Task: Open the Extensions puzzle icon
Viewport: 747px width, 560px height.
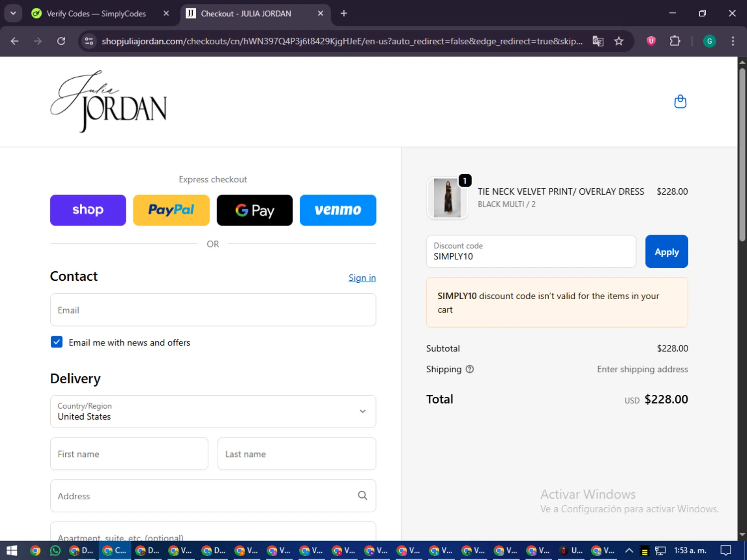Action: click(675, 41)
